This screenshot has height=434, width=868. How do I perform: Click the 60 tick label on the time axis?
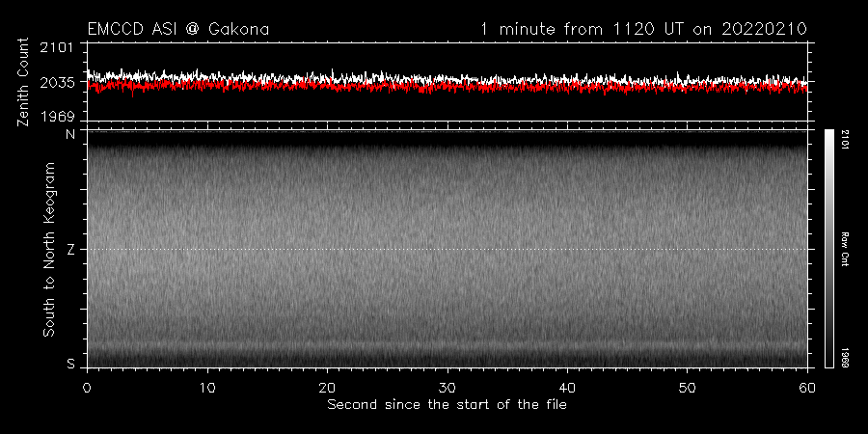807,387
